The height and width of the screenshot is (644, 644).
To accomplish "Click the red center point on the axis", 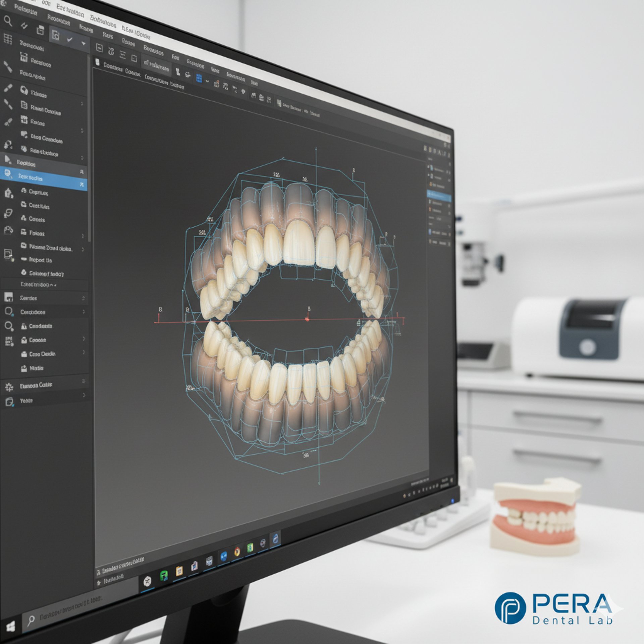I will click(x=307, y=319).
